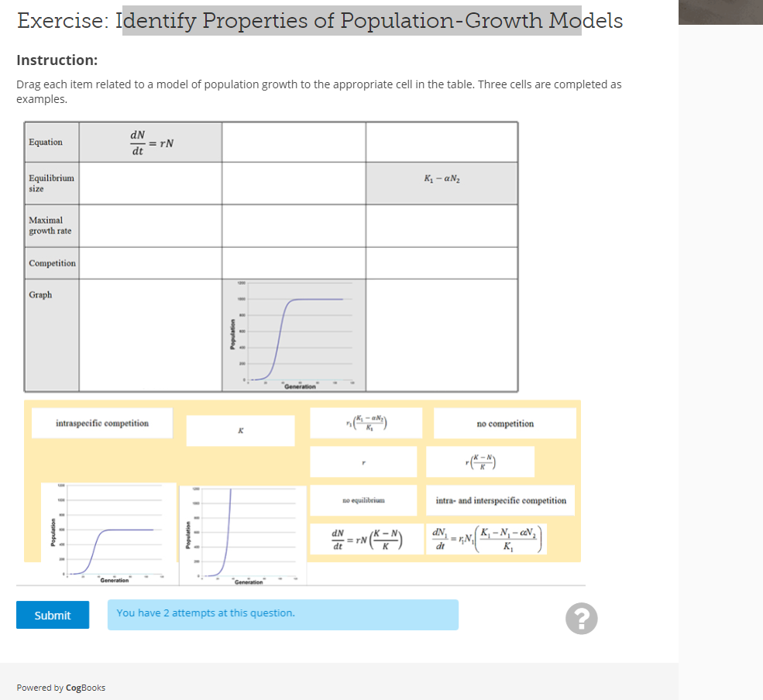Select the intra- and interspecific competition tile

click(498, 500)
